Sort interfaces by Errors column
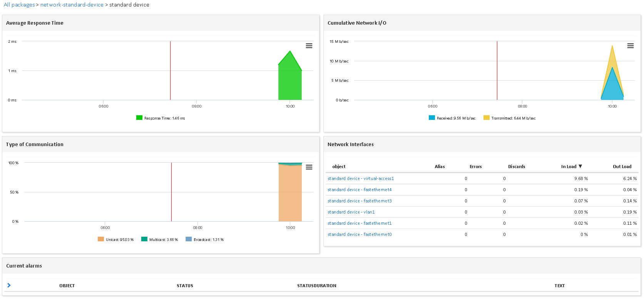 [x=475, y=167]
